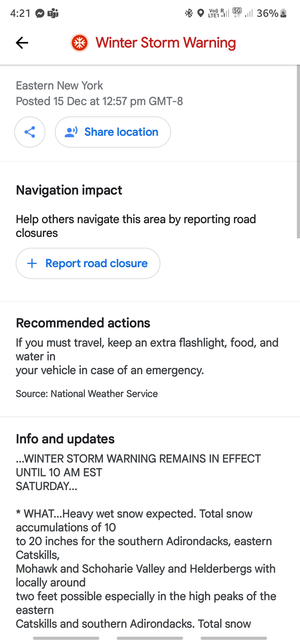Viewport: 300px width, 644px height.
Task: Tap the Messenger notification icon
Action: click(x=40, y=13)
